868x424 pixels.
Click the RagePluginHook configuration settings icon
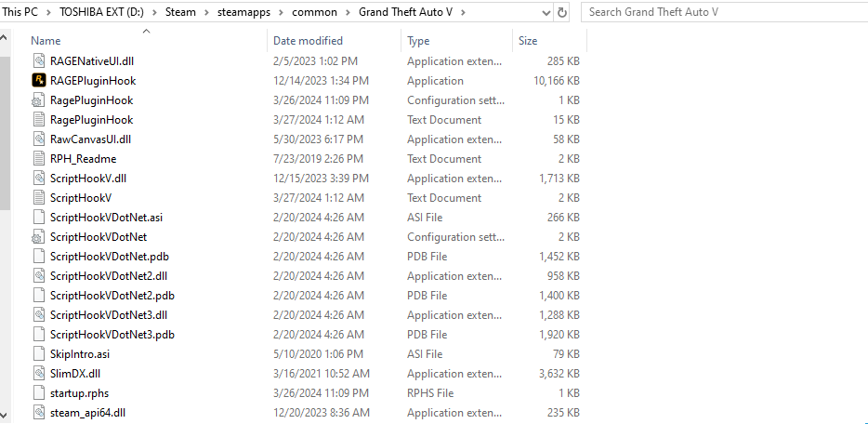click(38, 100)
